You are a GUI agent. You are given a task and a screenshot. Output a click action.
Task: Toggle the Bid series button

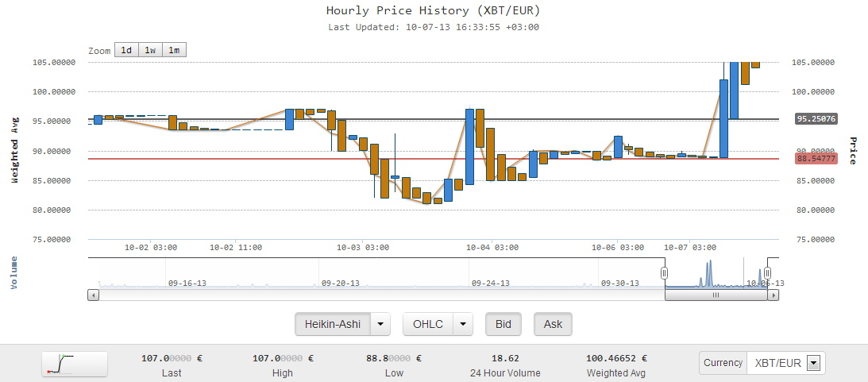click(503, 324)
